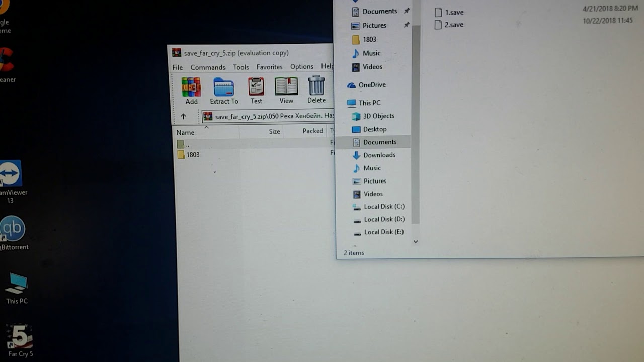Select the '..' parent folder row in WinRAR
Image resolution: width=644 pixels, height=362 pixels.
tap(254, 144)
